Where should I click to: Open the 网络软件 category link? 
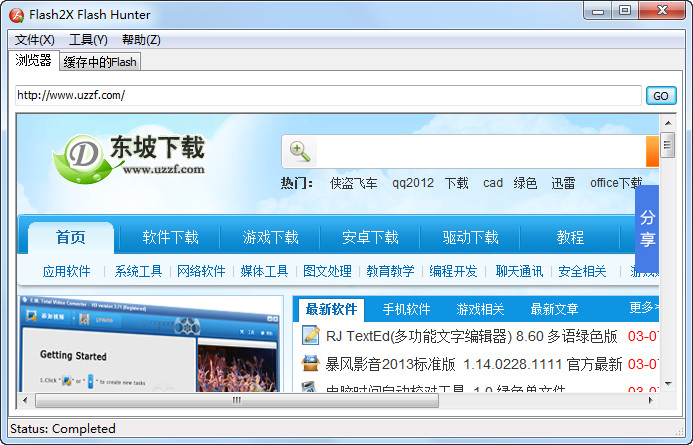coord(201,271)
